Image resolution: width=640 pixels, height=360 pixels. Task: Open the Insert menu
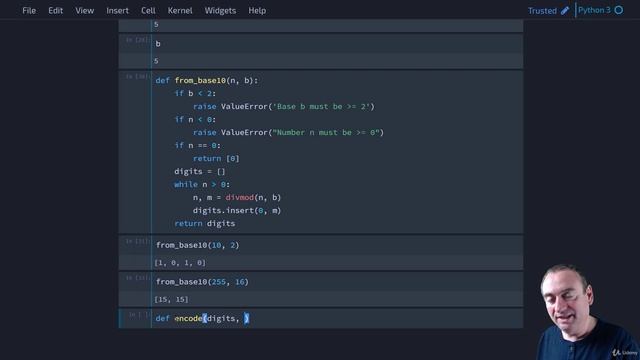coord(118,11)
